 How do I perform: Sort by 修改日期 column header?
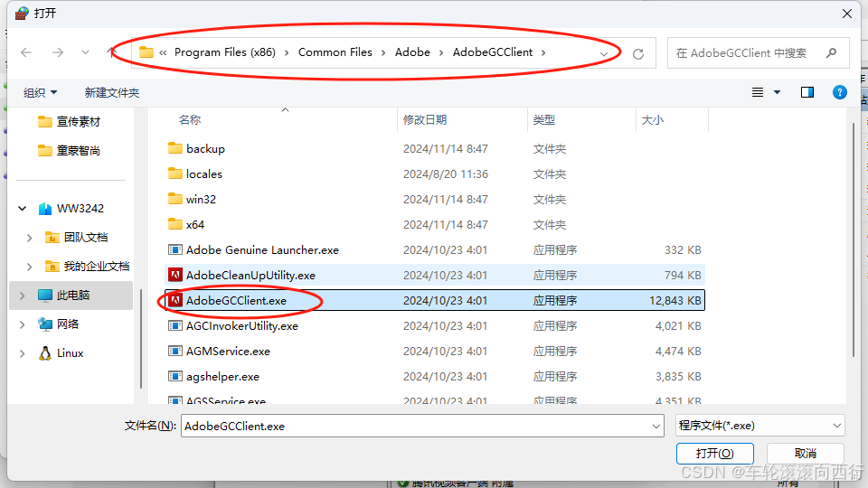pyautogui.click(x=425, y=119)
